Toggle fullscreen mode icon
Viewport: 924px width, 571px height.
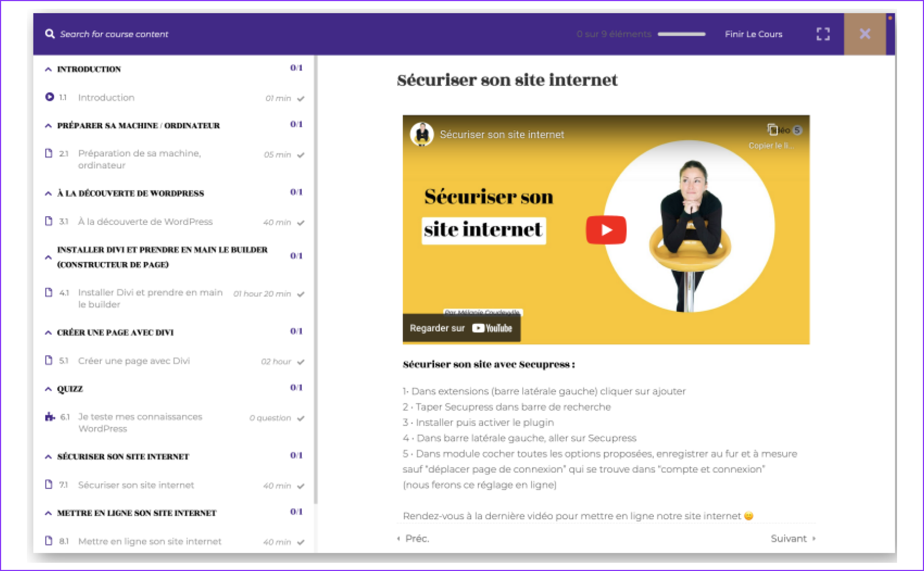823,34
